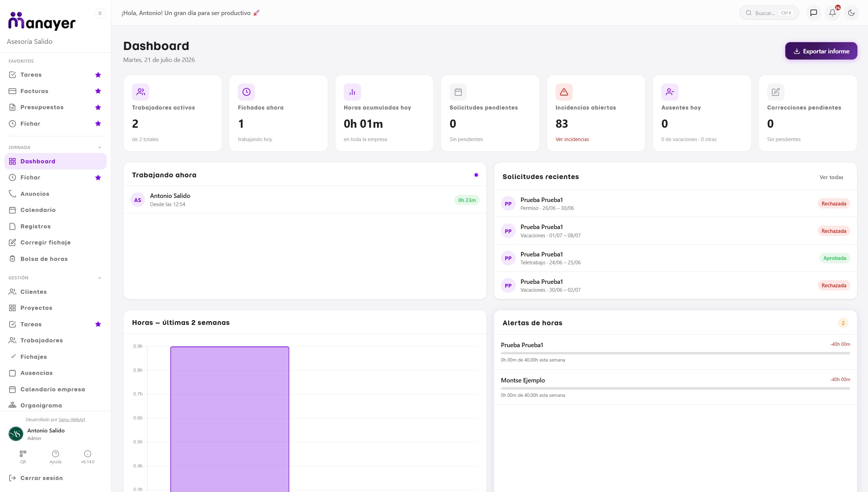Viewport: 868px width, 492px height.
Task: Open the notifications bell
Action: click(832, 13)
